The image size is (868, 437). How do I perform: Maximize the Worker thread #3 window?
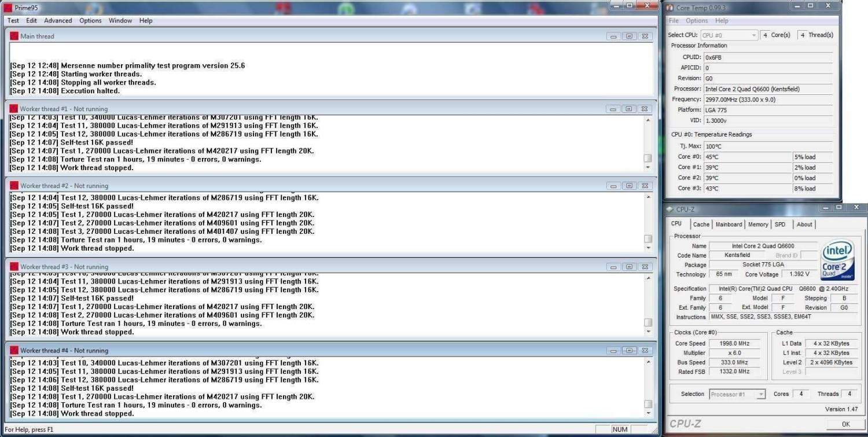[629, 267]
